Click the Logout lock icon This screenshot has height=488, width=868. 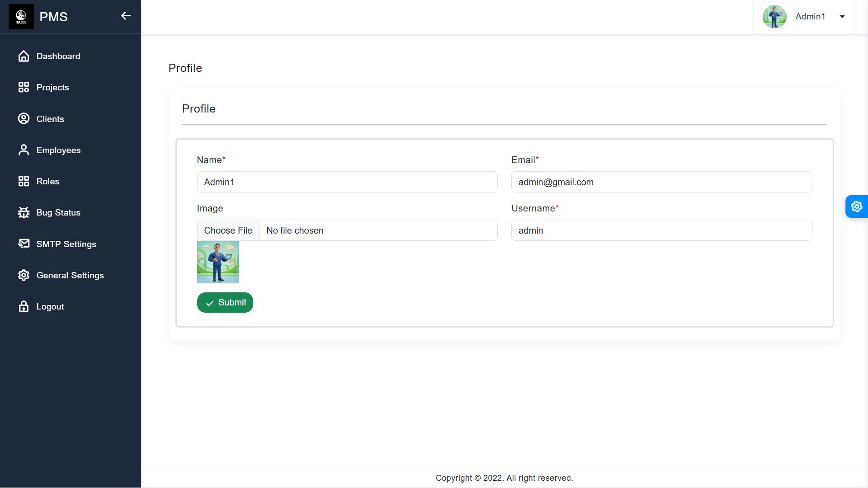(24, 306)
